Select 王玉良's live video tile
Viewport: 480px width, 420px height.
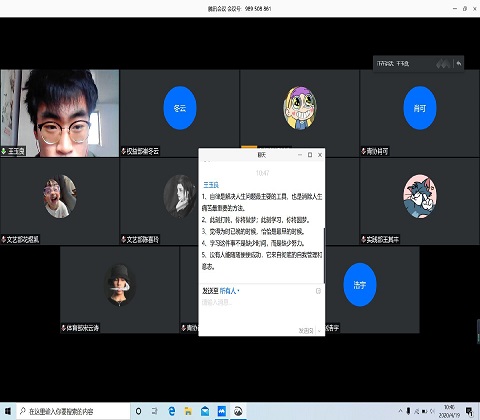60,113
